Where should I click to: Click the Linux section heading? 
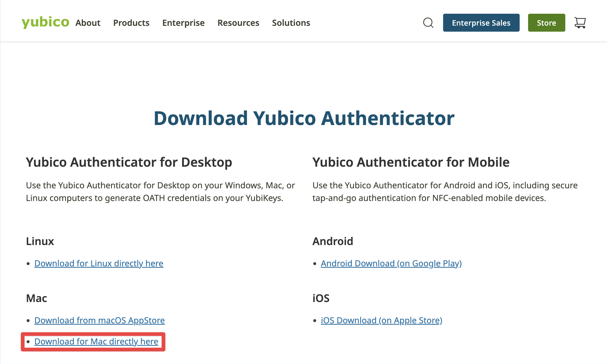click(x=40, y=241)
